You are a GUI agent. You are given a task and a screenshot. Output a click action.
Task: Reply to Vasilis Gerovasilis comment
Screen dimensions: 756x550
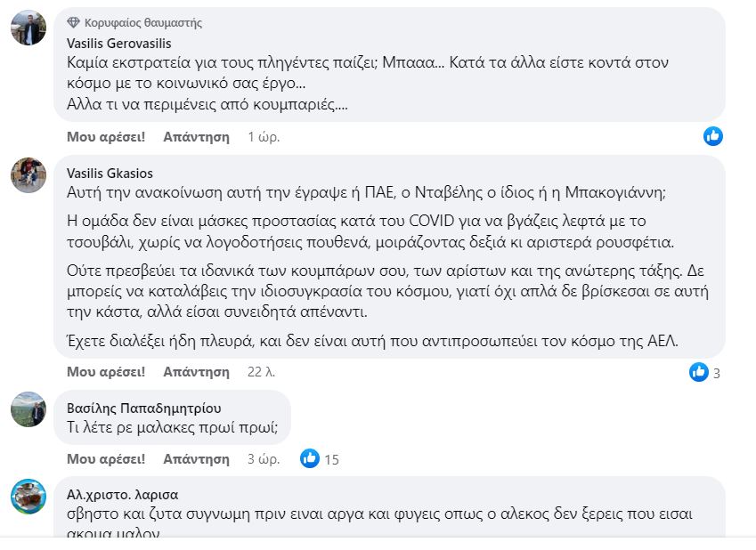(x=196, y=137)
